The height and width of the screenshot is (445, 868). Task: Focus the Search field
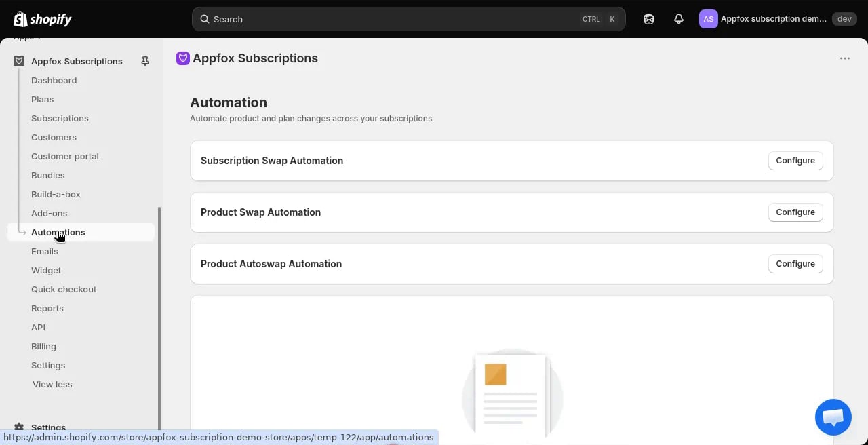click(x=408, y=19)
